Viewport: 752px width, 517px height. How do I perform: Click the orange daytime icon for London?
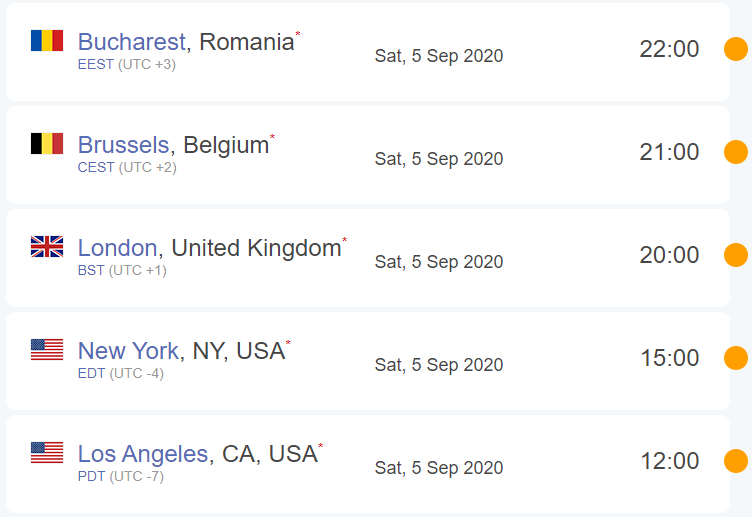(x=736, y=255)
